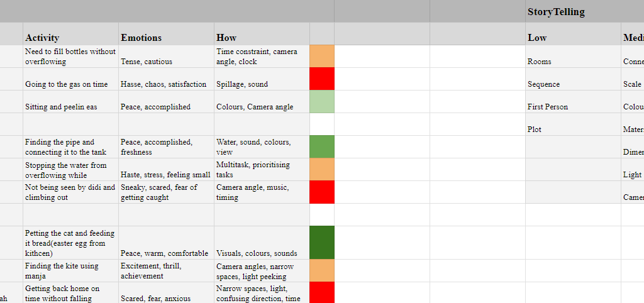The width and height of the screenshot is (644, 303).
Task: Click the "Multitask, prioritising tasks" cell
Action: coord(262,170)
